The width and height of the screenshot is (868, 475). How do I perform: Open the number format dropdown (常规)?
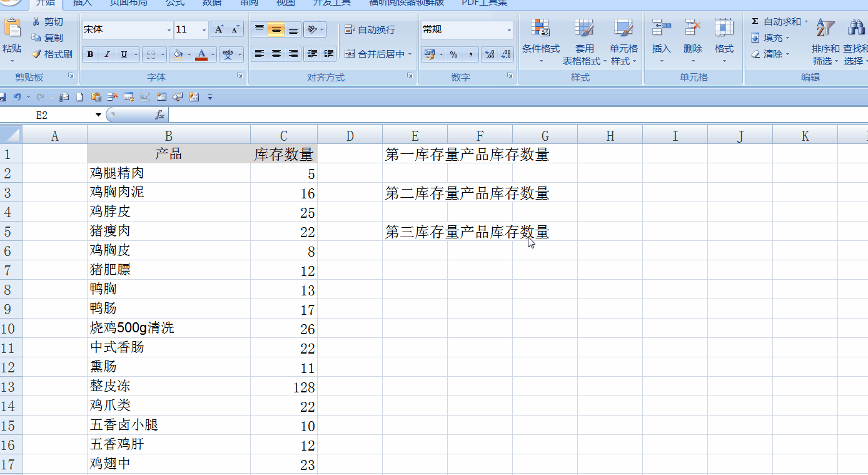coord(509,29)
